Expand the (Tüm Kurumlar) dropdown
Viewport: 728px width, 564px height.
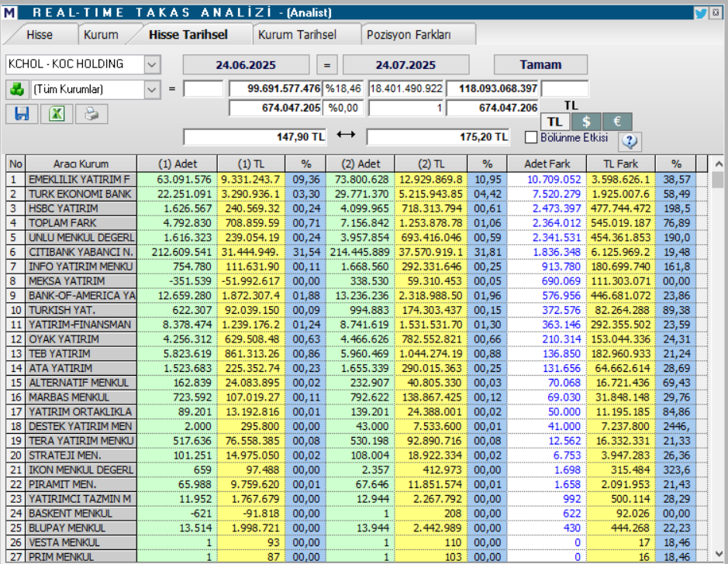point(152,90)
